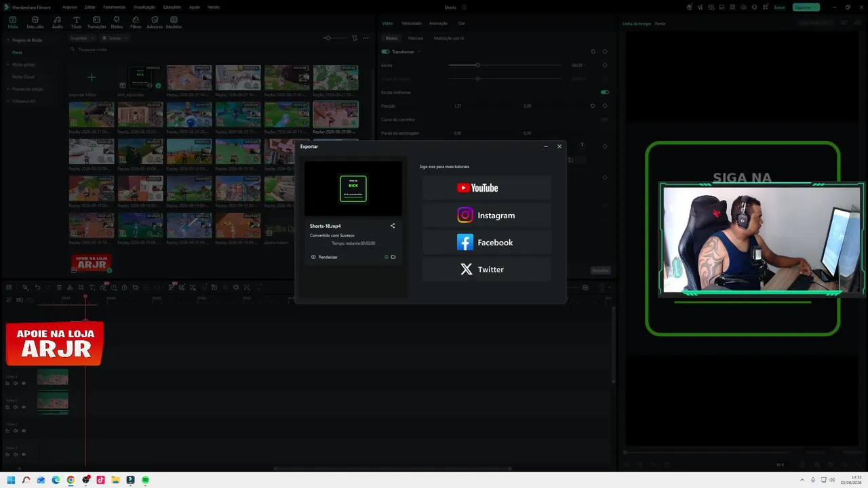The height and width of the screenshot is (488, 868).
Task: Switch to the Máscara sub-tab
Action: (416, 38)
